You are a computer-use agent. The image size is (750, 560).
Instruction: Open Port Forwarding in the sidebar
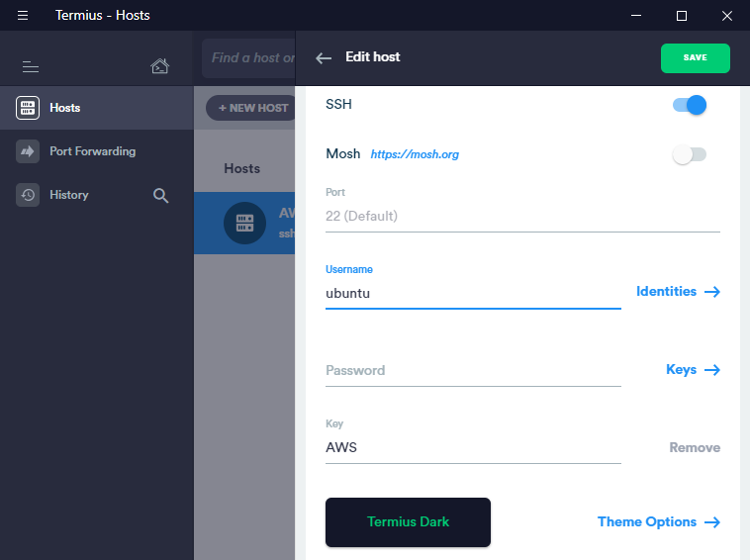[x=97, y=151]
